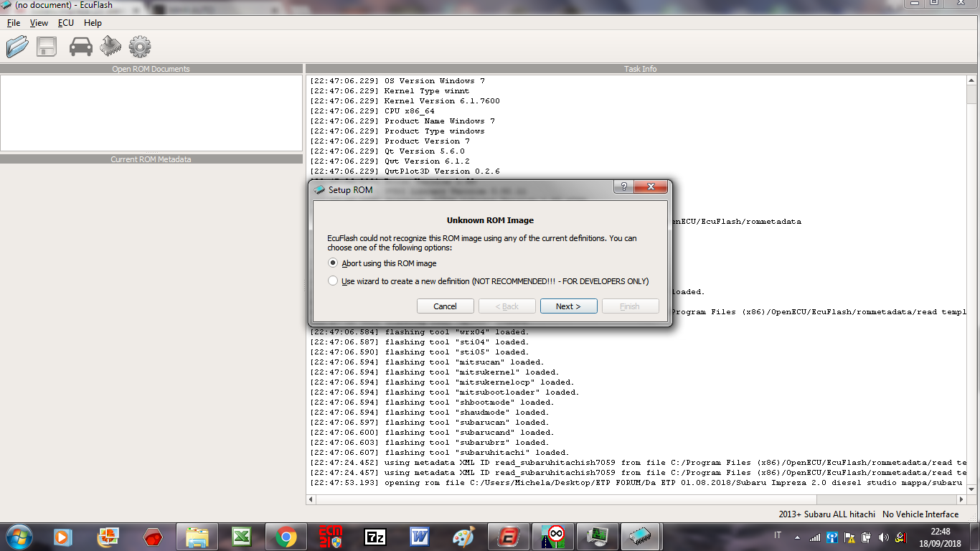This screenshot has height=551, width=980.
Task: Click the log line 'OS Version Windows 7'
Action: click(397, 81)
